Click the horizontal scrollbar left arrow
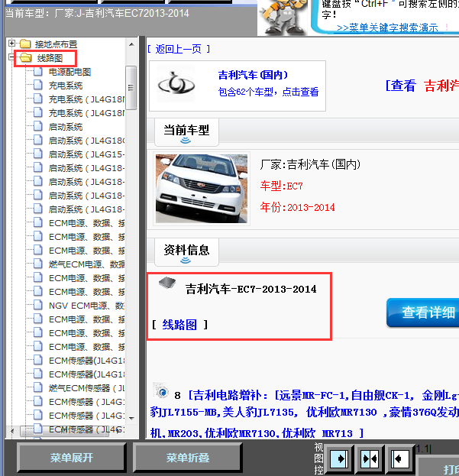The height and width of the screenshot is (476, 459). (12, 430)
